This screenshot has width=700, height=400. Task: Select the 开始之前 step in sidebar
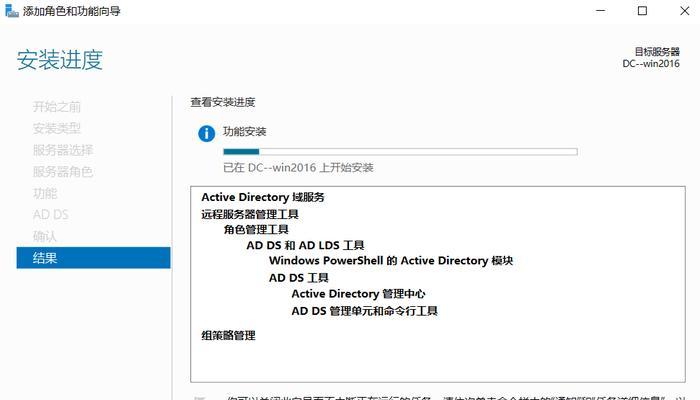[x=57, y=107]
